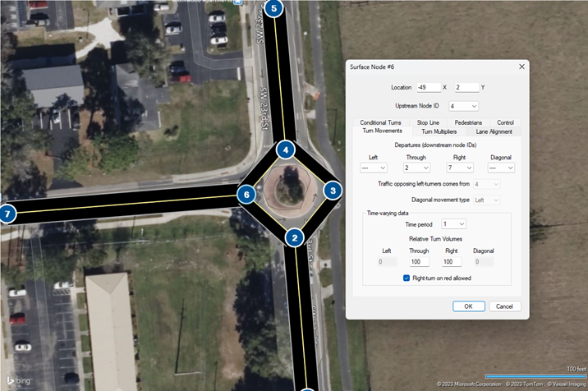The width and height of the screenshot is (588, 391).
Task: Expand the Through departure node dropdown
Action: [417, 168]
